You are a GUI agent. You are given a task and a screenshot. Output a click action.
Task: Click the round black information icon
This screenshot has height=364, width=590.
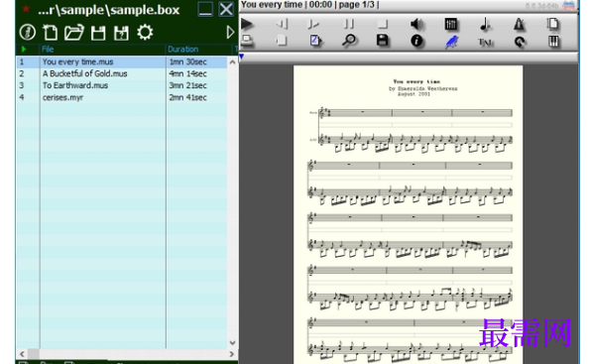[416, 41]
